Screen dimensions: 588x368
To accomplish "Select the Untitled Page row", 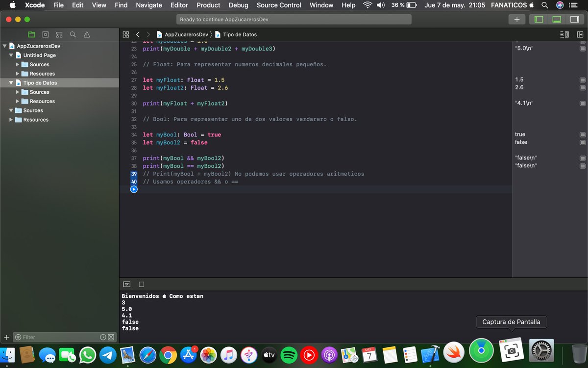I will point(59,55).
